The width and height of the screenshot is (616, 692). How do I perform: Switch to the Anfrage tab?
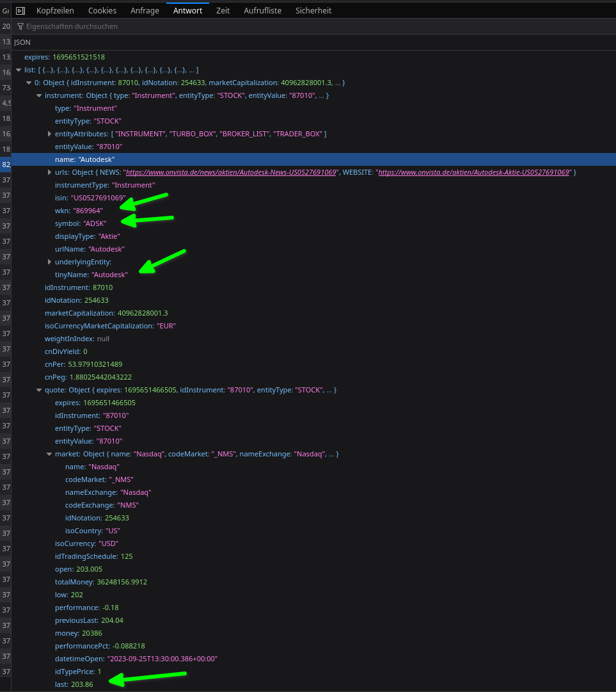click(x=145, y=11)
